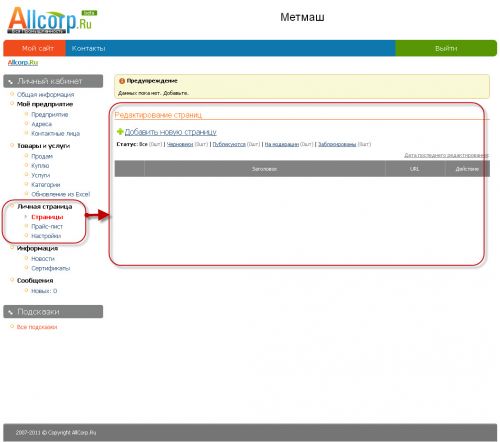Open Настройки under Личная страница
The width and height of the screenshot is (500, 442).
pos(46,236)
